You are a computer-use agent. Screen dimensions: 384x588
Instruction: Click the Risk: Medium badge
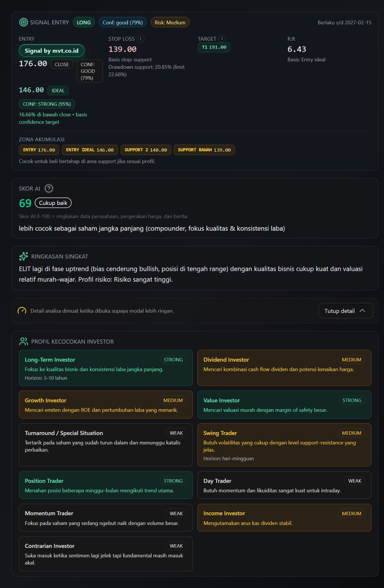point(170,22)
